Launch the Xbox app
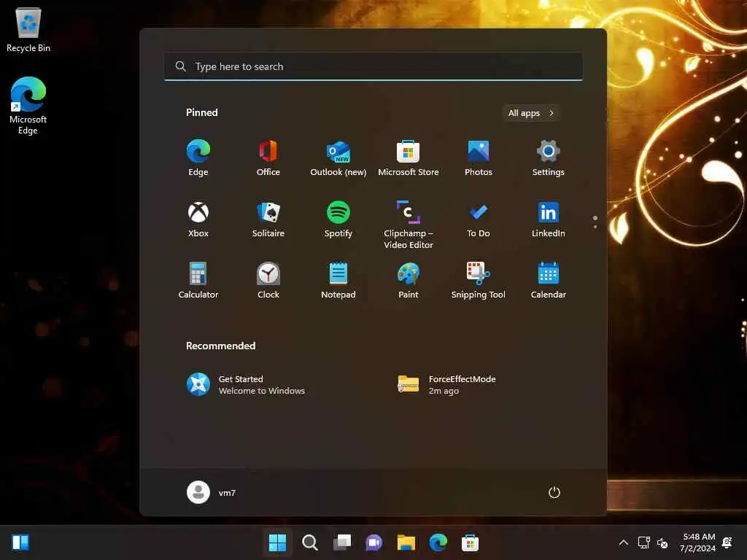The image size is (747, 560). [x=198, y=219]
